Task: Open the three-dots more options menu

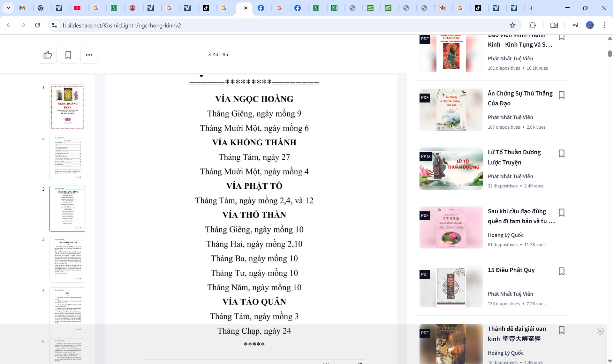Action: point(89,55)
